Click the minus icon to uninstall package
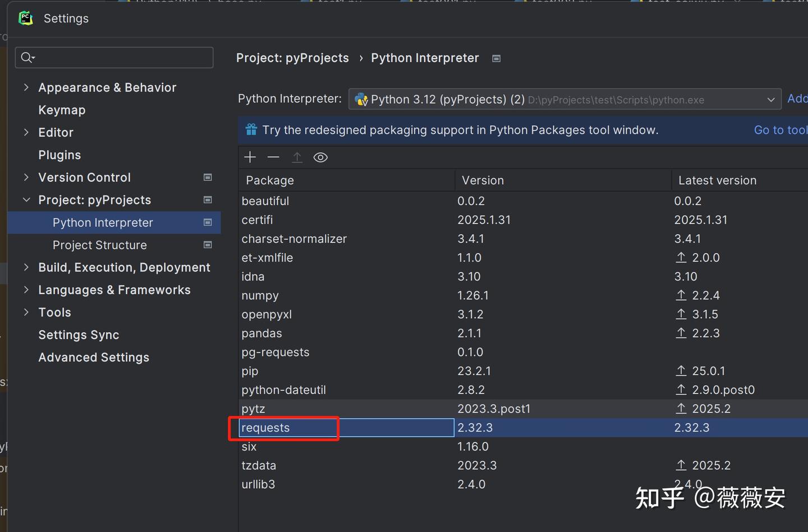This screenshot has width=808, height=532. point(273,157)
